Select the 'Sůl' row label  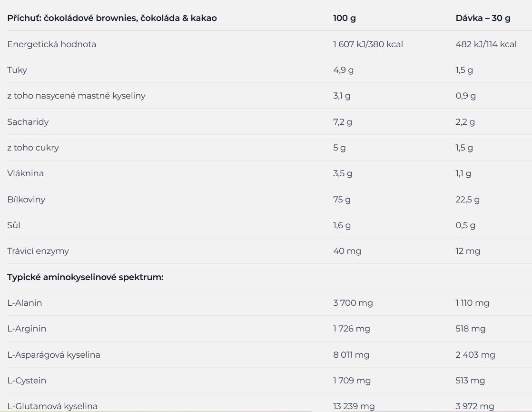pos(14,225)
